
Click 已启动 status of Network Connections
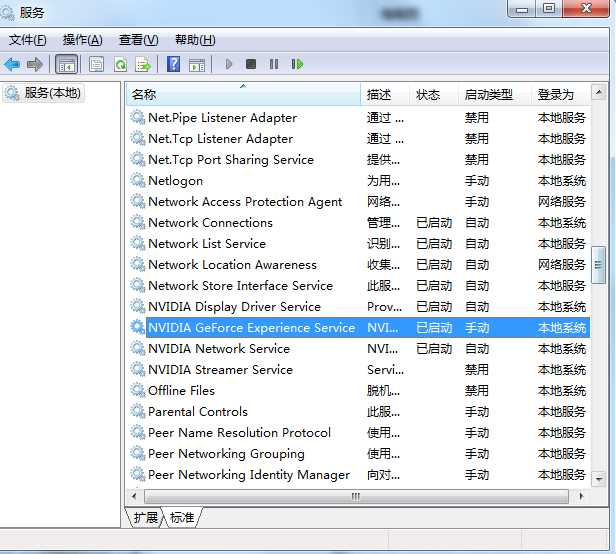[x=434, y=223]
